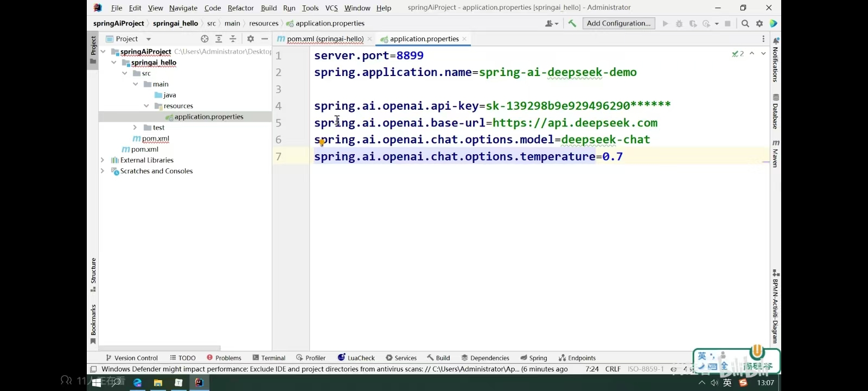This screenshot has height=391, width=868.
Task: Open the Terminal tool window tab
Action: click(269, 358)
